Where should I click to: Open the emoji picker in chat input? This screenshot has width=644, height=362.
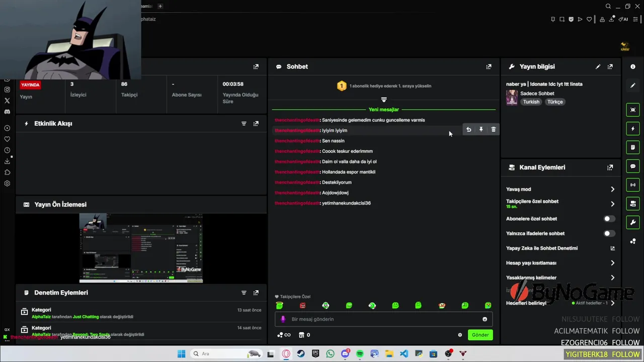pos(485,319)
